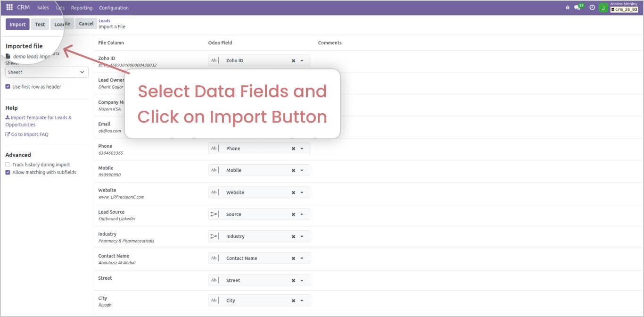Open the Odoo apps grid icon
The height and width of the screenshot is (317, 644).
point(8,7)
